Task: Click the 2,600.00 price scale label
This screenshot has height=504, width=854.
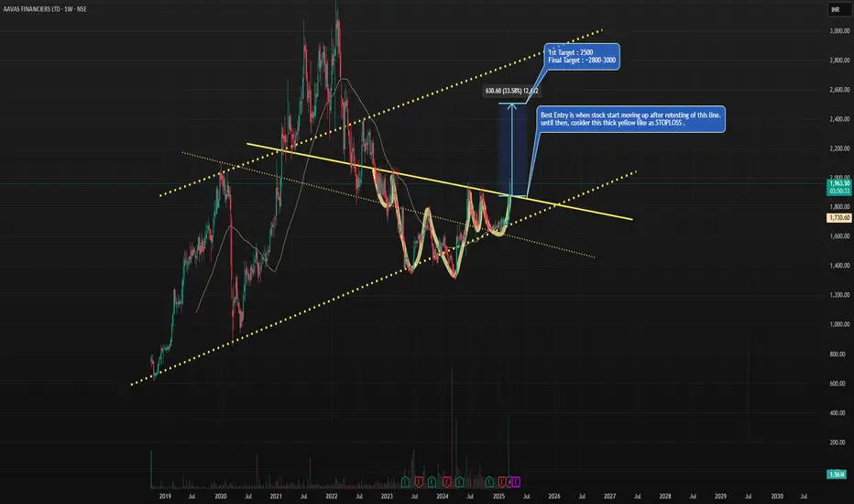Action: pos(839,90)
